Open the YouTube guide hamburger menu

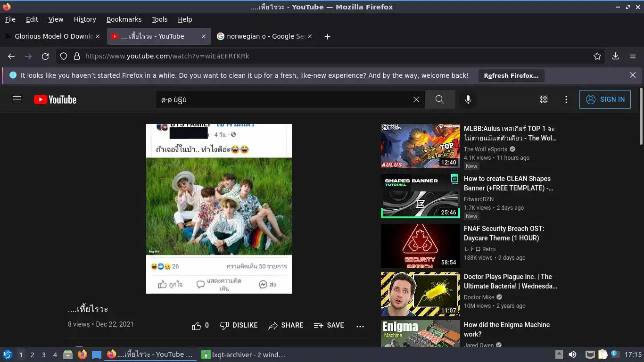click(x=17, y=99)
